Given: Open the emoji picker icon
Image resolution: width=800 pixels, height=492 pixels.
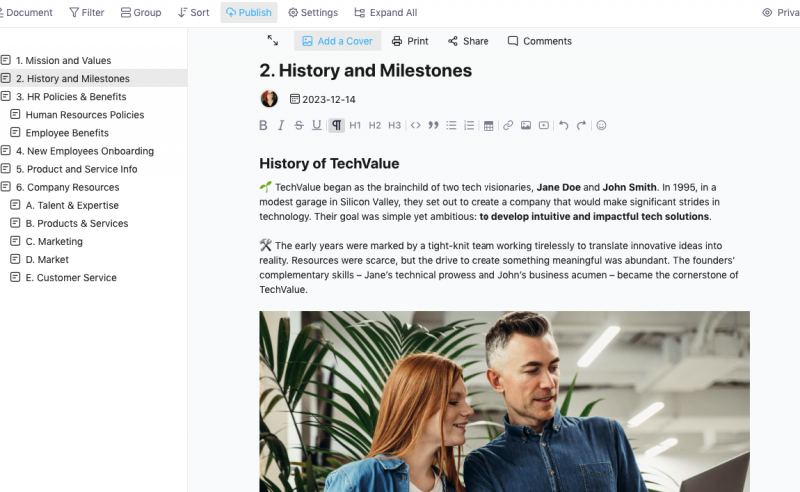Looking at the screenshot, I should 601,126.
